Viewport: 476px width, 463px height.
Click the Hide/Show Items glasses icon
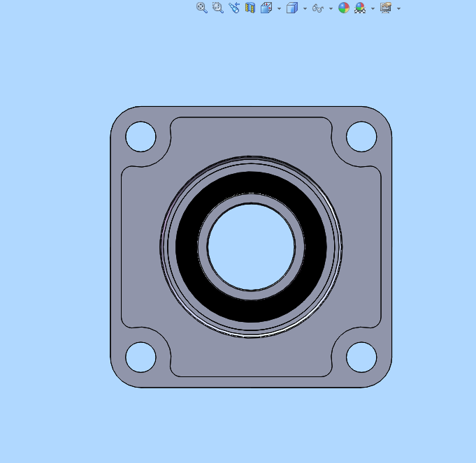coord(318,8)
